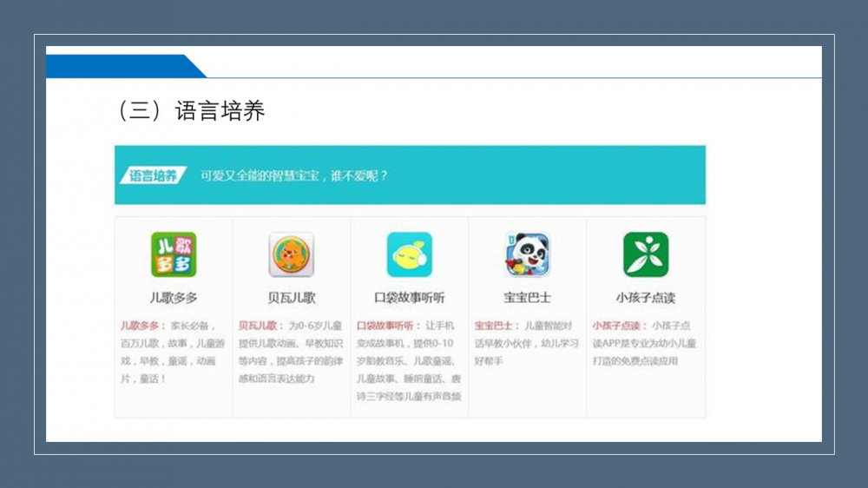Click the 小孩子点读 app name under its icon
This screenshot has height=488, width=868.
coord(645,297)
